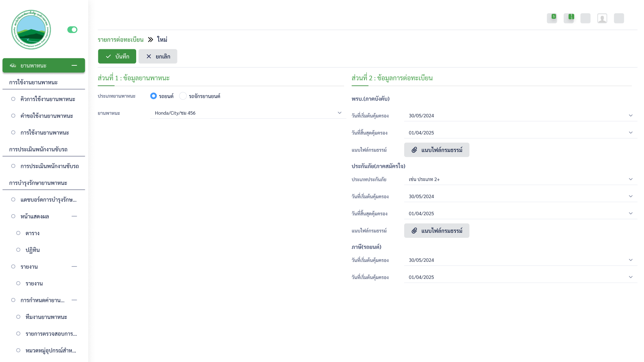Open คิวการใช้งานยานพาหนะ menu item
The width and height of the screenshot is (644, 362).
coord(48,99)
